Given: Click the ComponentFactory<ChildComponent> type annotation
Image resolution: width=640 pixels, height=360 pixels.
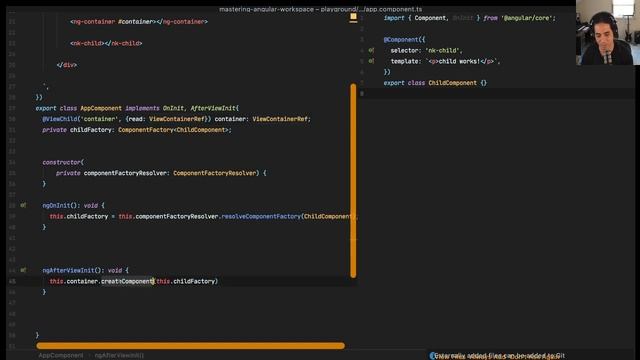Looking at the screenshot, I should pos(173,130).
